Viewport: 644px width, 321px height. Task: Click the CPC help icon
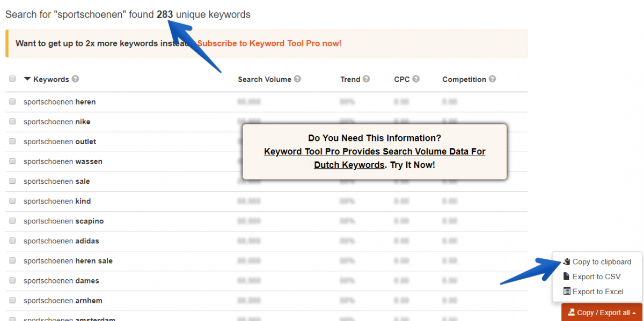tap(416, 79)
